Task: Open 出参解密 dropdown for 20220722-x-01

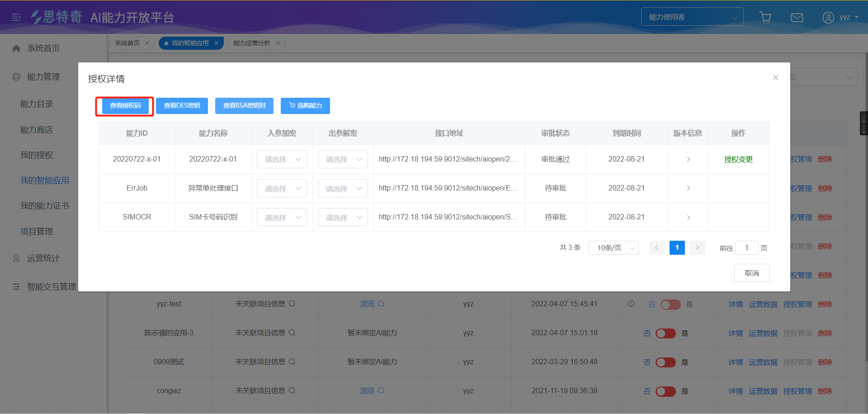Action: [343, 159]
